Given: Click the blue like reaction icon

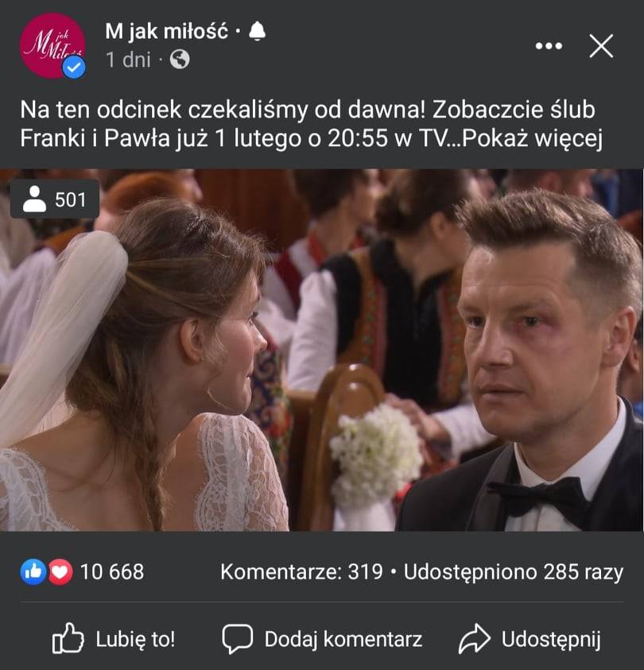Looking at the screenshot, I should click(x=33, y=571).
